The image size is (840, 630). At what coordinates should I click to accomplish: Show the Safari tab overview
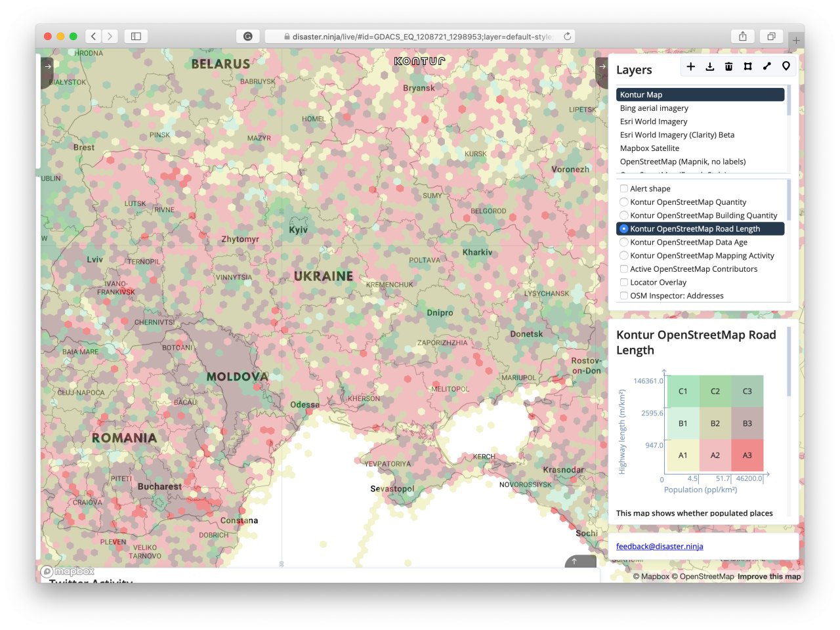tap(772, 36)
